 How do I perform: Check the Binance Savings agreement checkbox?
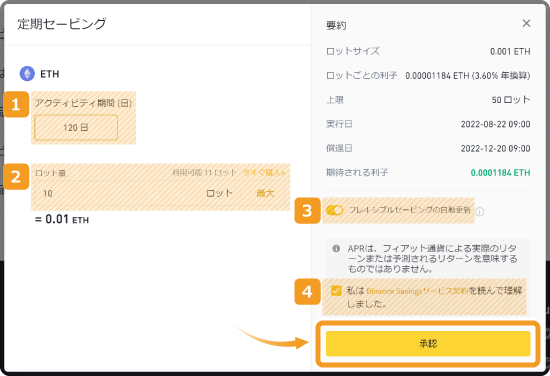[x=336, y=291]
